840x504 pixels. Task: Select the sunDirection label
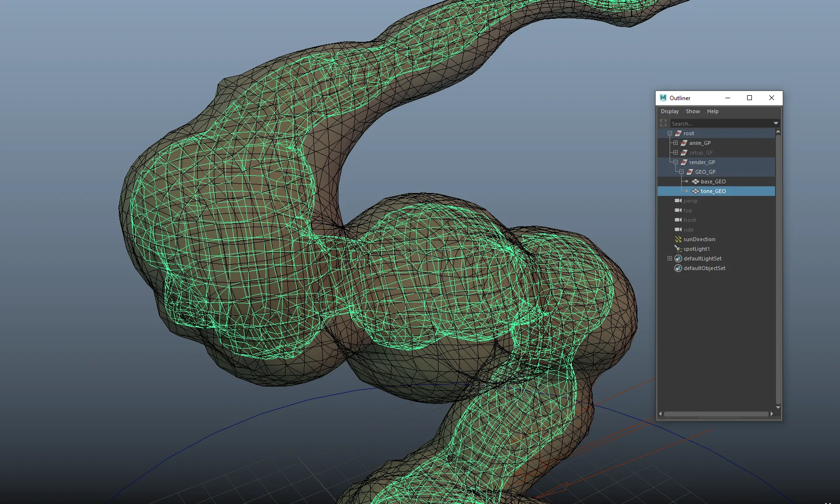pos(699,239)
